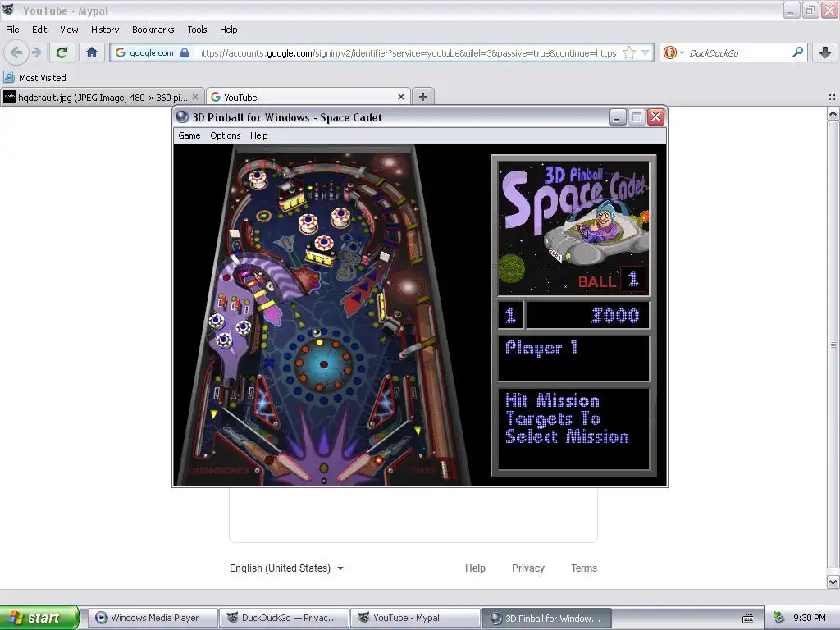Open the Pinball Help menu
This screenshot has height=630, width=840.
point(258,135)
